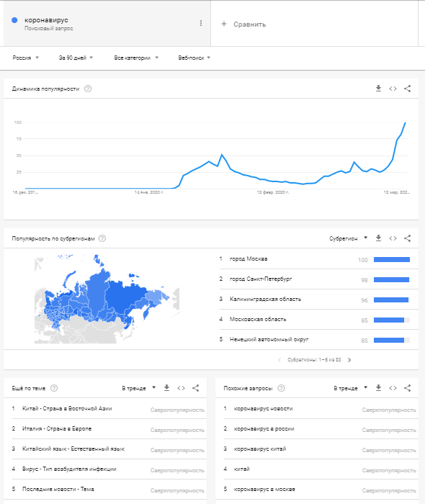
Task: Click Сравнить to add a comparison term
Action: tap(243, 24)
